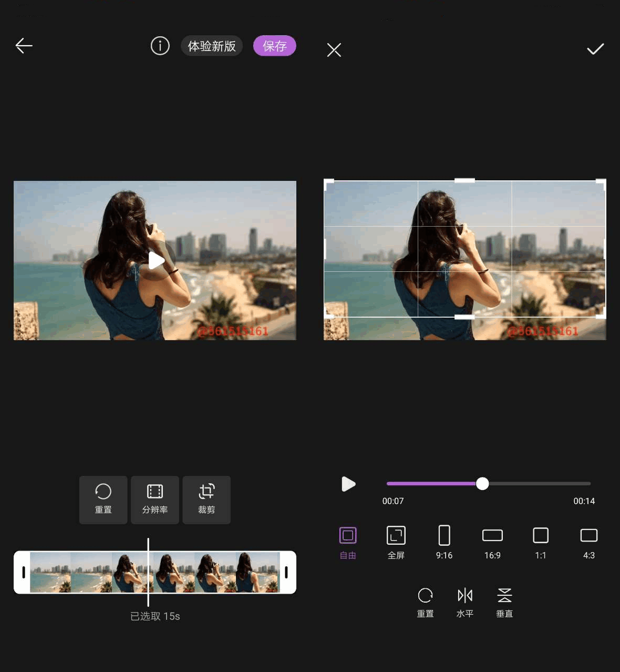Click the last thumbnail in the filmstrip

[257, 572]
